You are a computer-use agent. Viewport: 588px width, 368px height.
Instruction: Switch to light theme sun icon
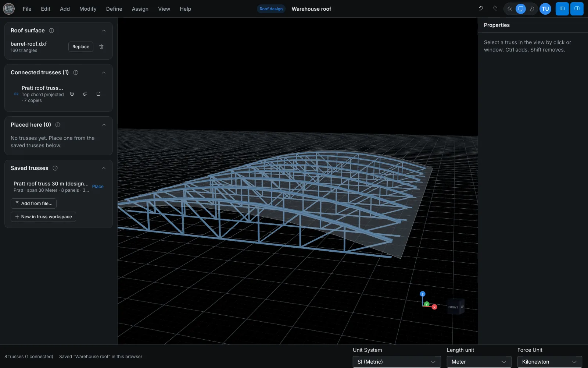pos(510,9)
